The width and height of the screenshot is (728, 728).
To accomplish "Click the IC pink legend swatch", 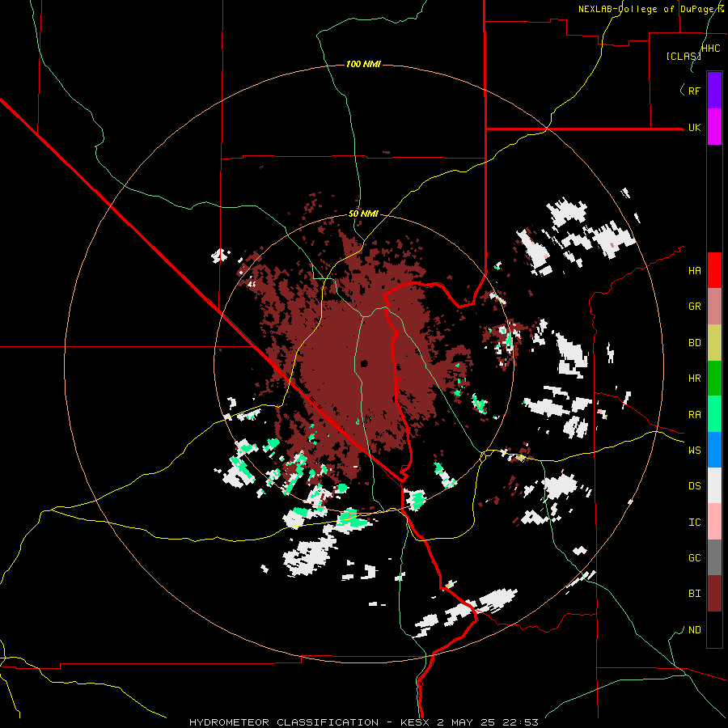I will [x=714, y=522].
